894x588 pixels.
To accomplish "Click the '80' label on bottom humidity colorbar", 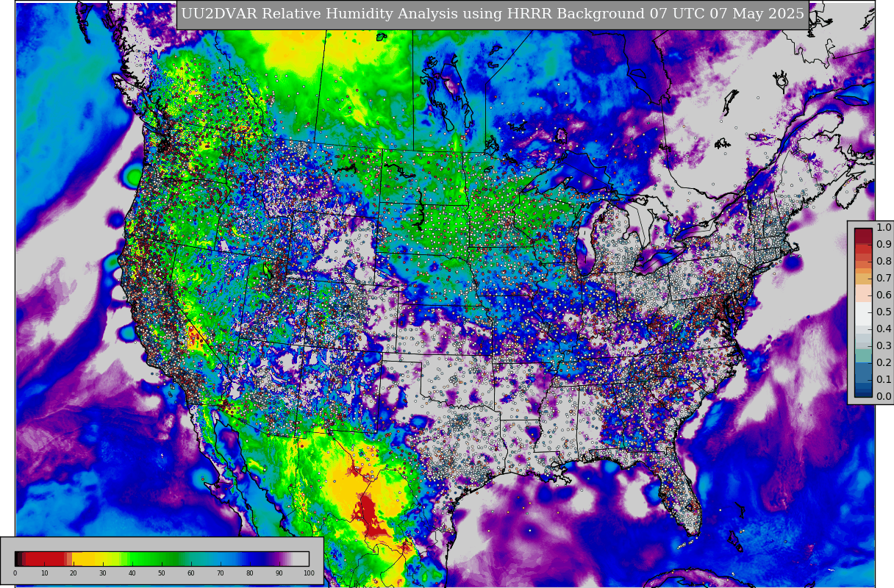I will coord(250,573).
